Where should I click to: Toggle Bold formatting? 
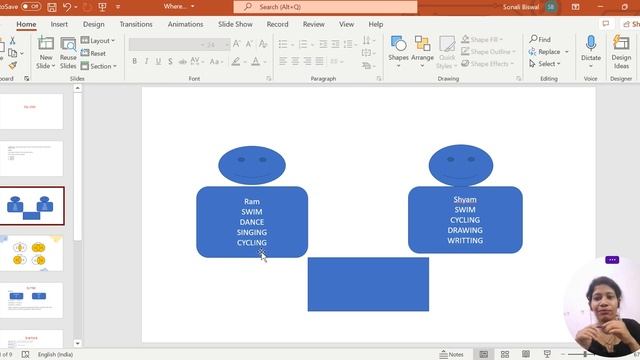pyautogui.click(x=134, y=62)
